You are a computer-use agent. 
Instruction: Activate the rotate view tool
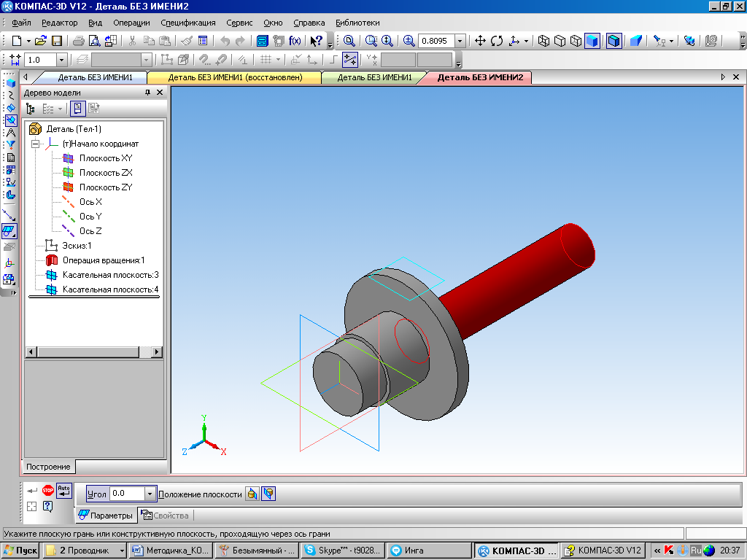497,41
